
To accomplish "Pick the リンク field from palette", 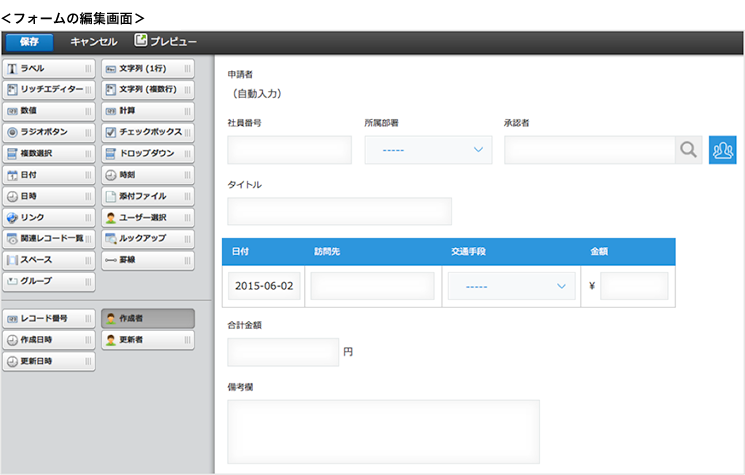I will click(49, 217).
